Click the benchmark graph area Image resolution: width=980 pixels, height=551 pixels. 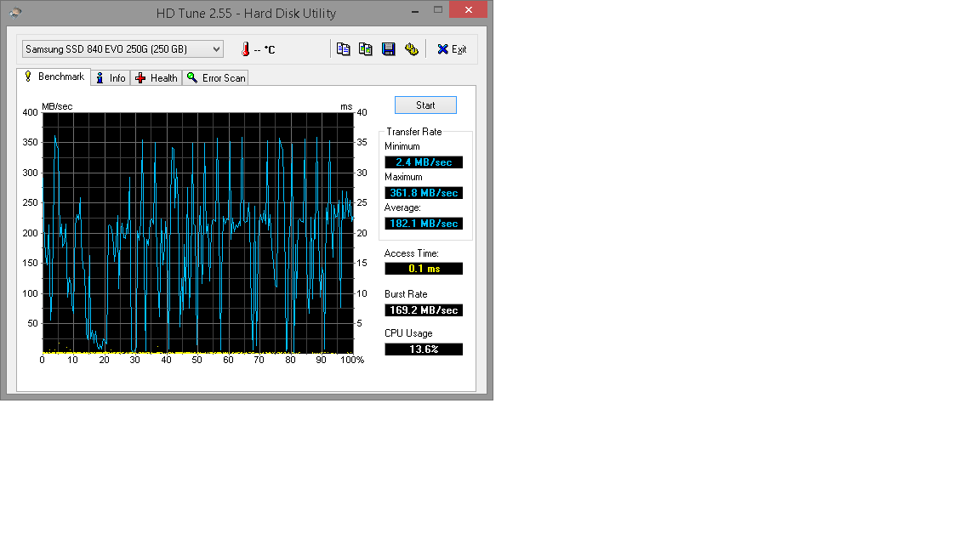click(198, 233)
